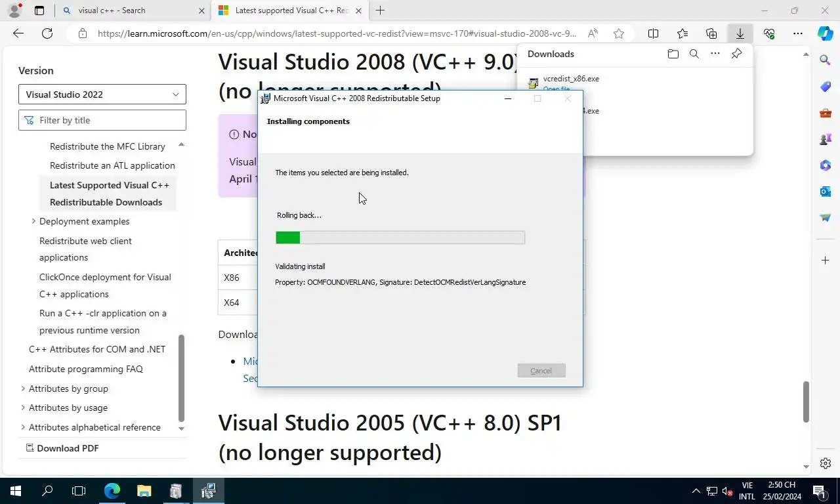Open the Favorites list icon
This screenshot has width=840, height=504.
tap(682, 33)
